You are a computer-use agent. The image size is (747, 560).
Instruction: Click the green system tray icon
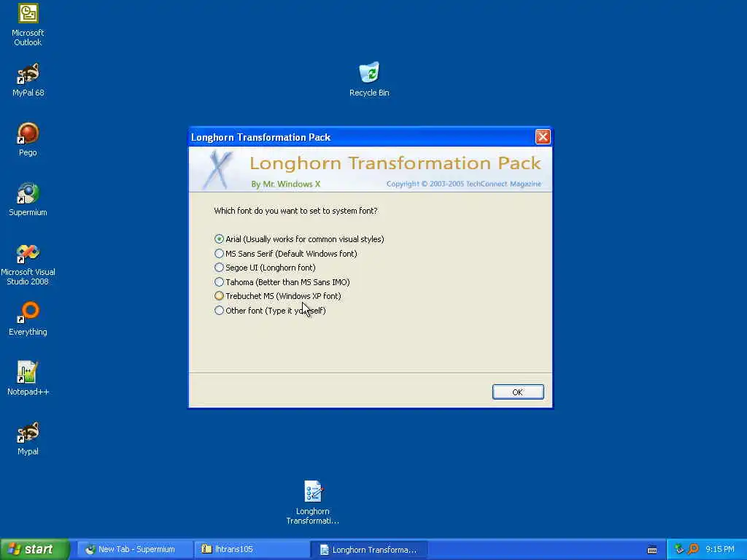[x=679, y=549]
